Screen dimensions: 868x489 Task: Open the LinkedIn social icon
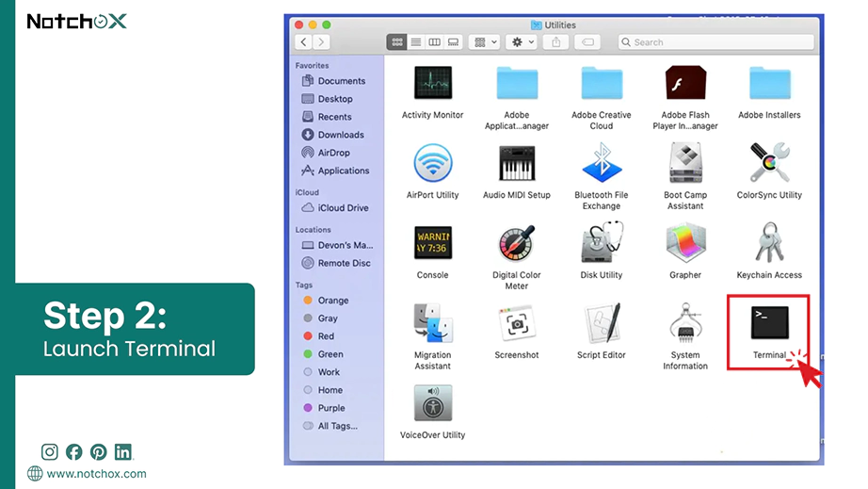pos(123,452)
